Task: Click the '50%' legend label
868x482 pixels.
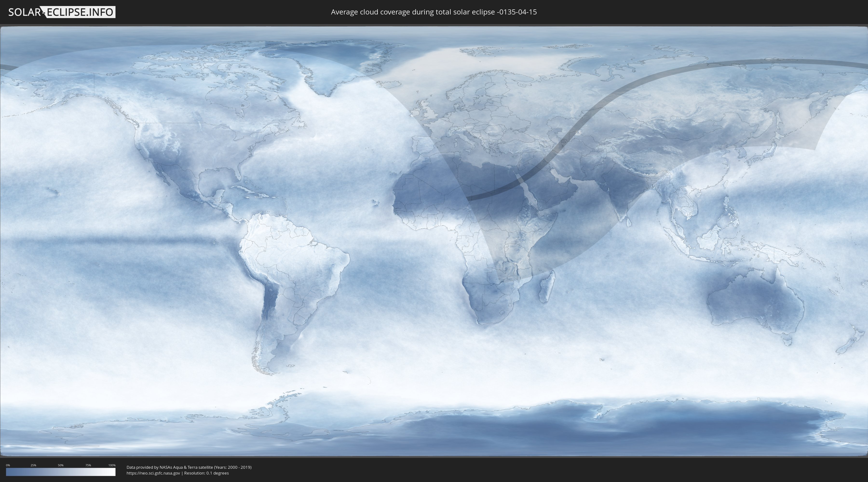Action: (x=61, y=465)
